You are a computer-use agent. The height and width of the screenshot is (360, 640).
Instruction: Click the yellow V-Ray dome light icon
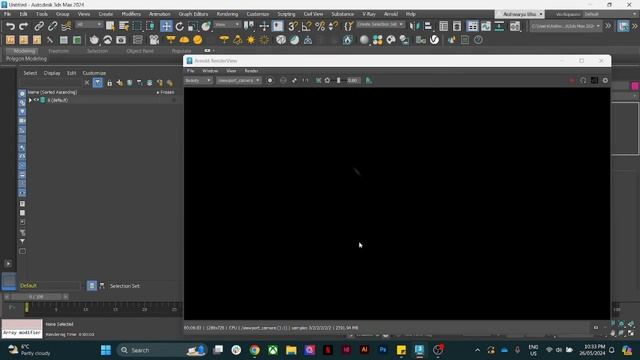(184, 40)
